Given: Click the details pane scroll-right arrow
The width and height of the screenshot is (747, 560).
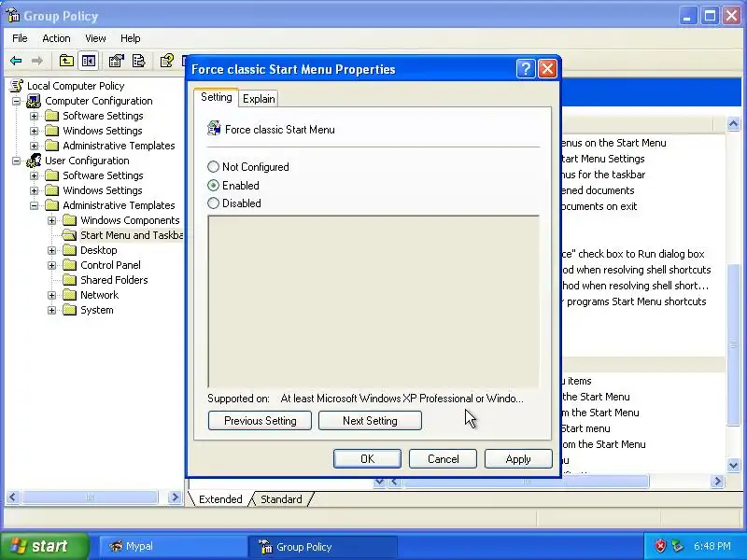Looking at the screenshot, I should (x=717, y=482).
